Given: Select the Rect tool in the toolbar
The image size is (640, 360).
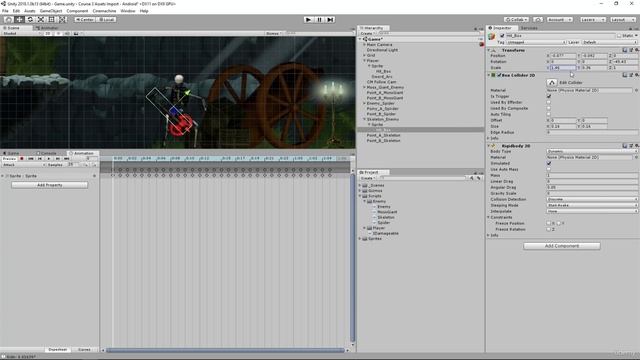Looking at the screenshot, I should point(51,20).
